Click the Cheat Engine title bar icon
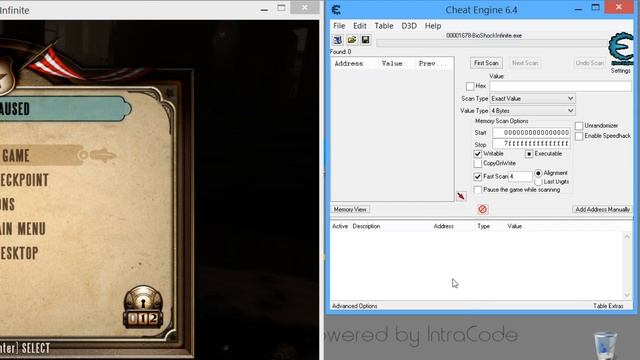 336,9
